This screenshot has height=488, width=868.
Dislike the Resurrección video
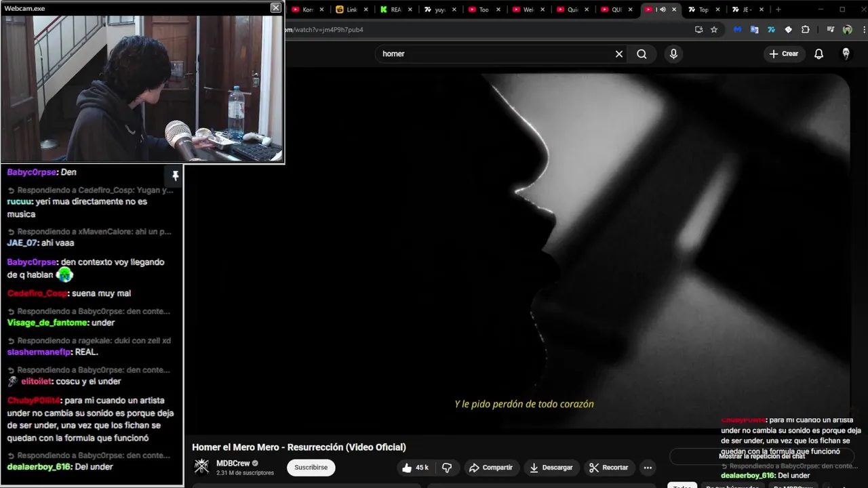tap(447, 468)
